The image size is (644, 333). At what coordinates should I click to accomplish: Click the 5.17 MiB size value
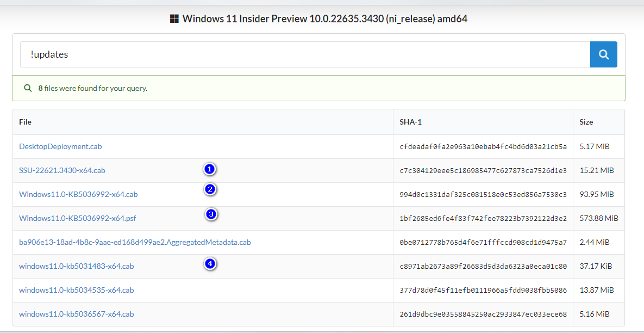pos(595,146)
